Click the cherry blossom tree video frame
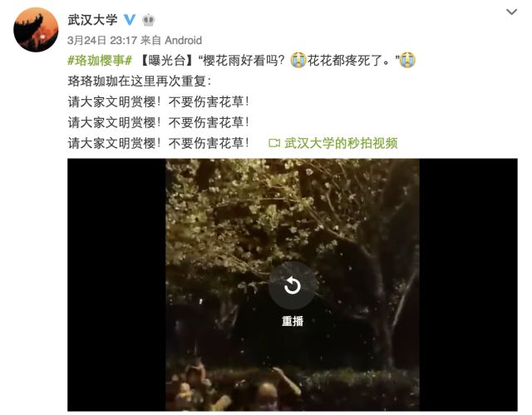Screen dimensions: 532x415 [x=293, y=285]
